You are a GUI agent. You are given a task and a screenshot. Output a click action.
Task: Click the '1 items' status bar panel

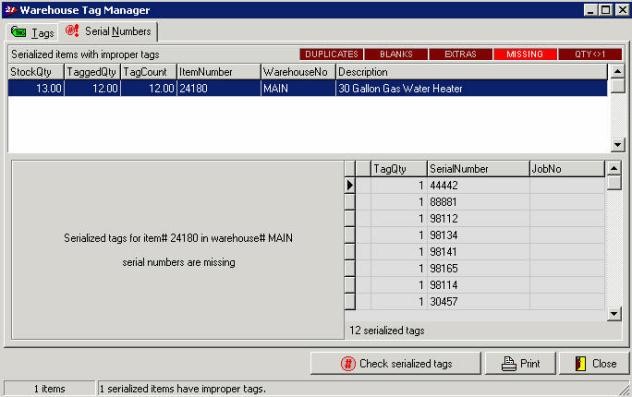(x=50, y=389)
